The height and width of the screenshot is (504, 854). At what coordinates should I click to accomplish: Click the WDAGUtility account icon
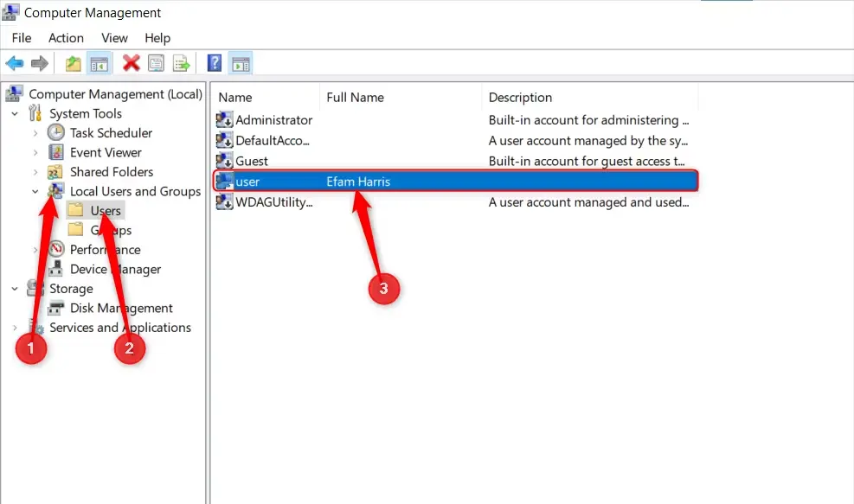(224, 202)
